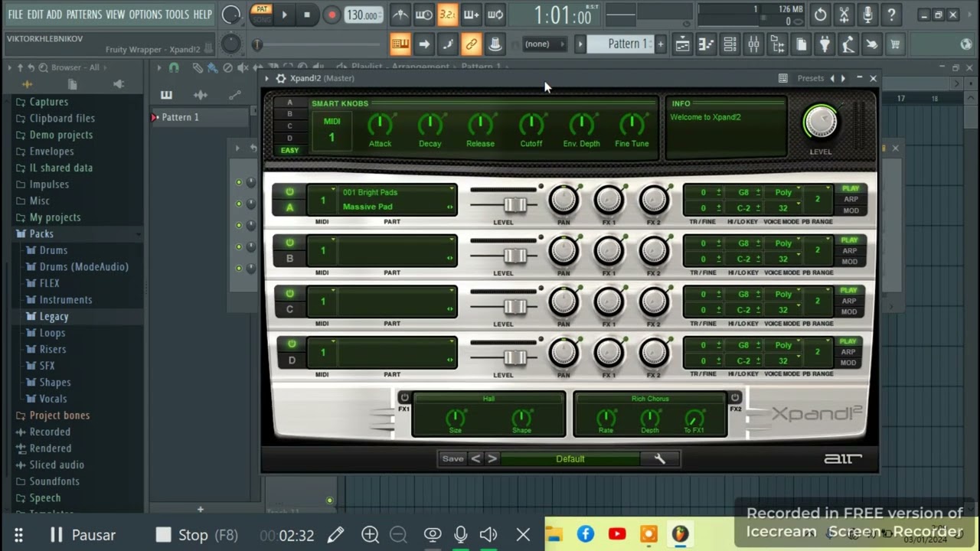Click the undo history icon
This screenshot has width=980, height=551.
[820, 15]
